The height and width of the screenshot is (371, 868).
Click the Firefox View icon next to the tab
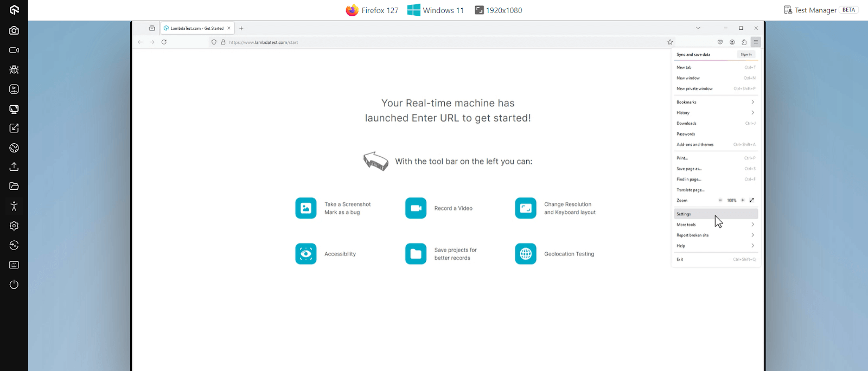coord(152,28)
